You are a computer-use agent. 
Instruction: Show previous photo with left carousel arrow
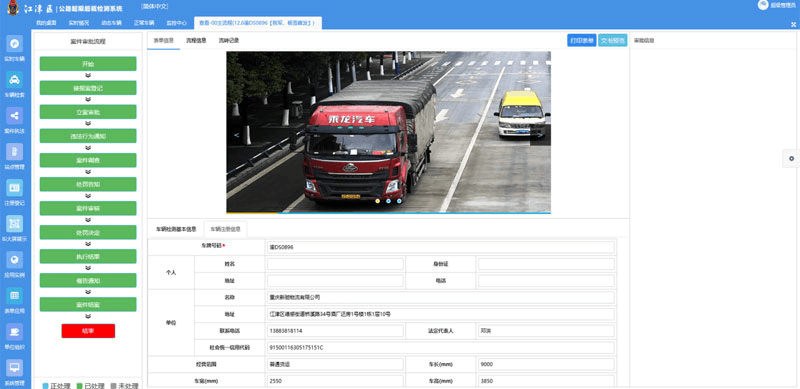(x=236, y=135)
